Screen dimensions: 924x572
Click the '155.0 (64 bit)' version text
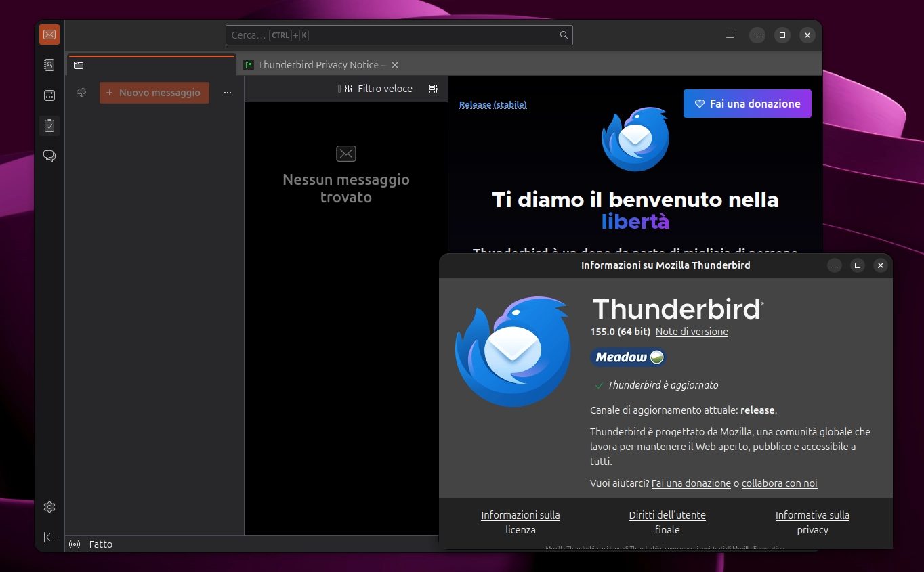click(620, 332)
